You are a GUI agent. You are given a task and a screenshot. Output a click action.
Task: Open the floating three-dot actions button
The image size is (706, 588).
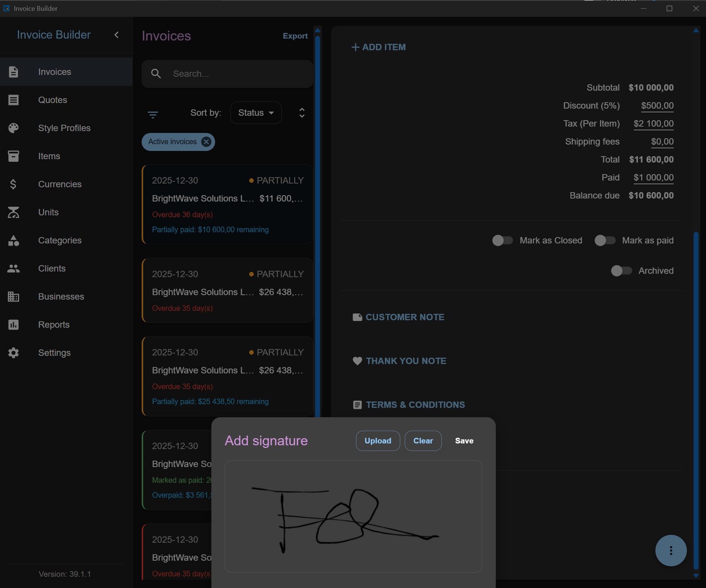click(x=671, y=551)
